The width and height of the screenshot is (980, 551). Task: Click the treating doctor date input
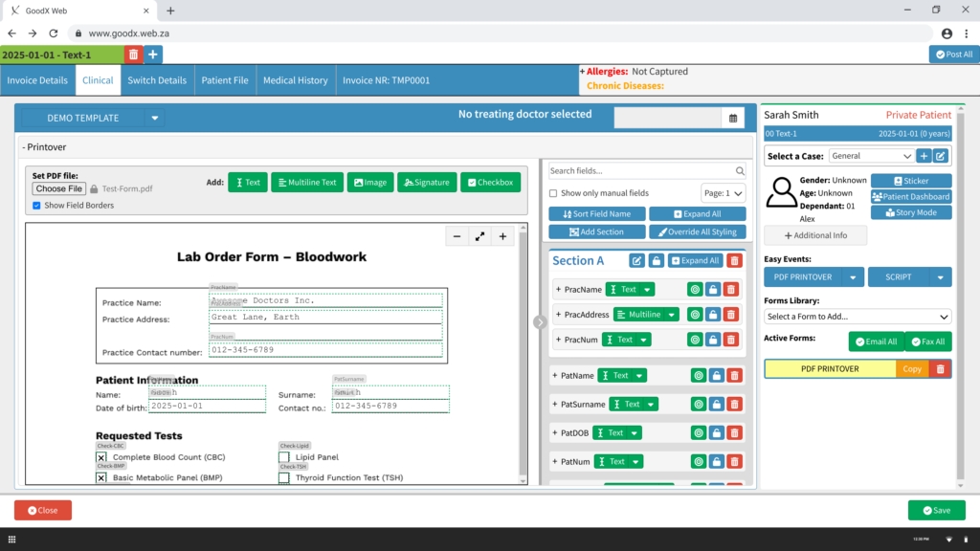coord(667,118)
